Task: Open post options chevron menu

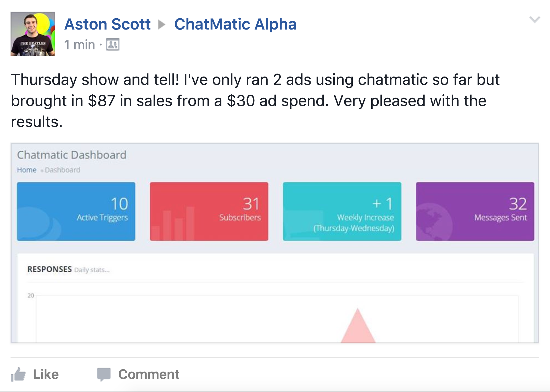Action: pyautogui.click(x=535, y=20)
